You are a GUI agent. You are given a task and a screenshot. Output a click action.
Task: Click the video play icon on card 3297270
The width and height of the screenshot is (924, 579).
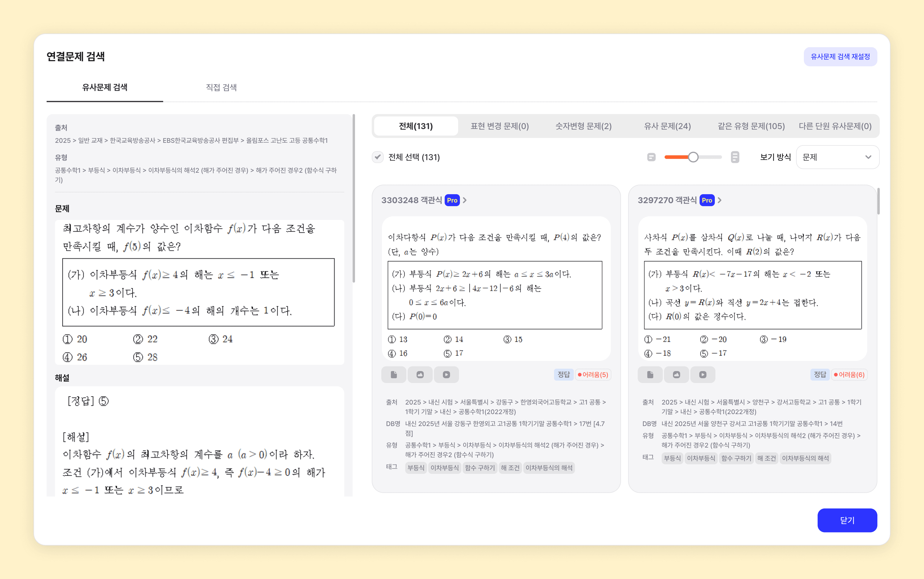(x=703, y=375)
